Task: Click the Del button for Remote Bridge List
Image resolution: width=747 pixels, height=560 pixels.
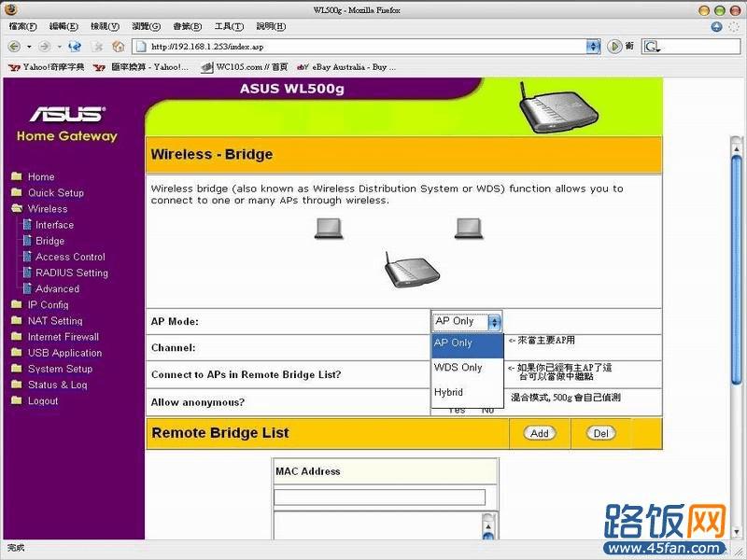Action: pos(600,433)
